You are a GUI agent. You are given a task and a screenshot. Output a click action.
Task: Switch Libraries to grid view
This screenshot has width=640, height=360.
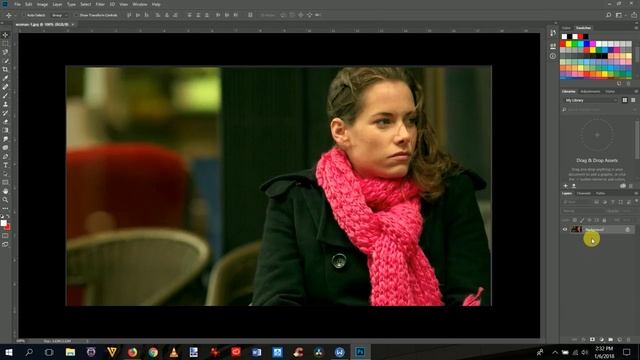pos(624,100)
